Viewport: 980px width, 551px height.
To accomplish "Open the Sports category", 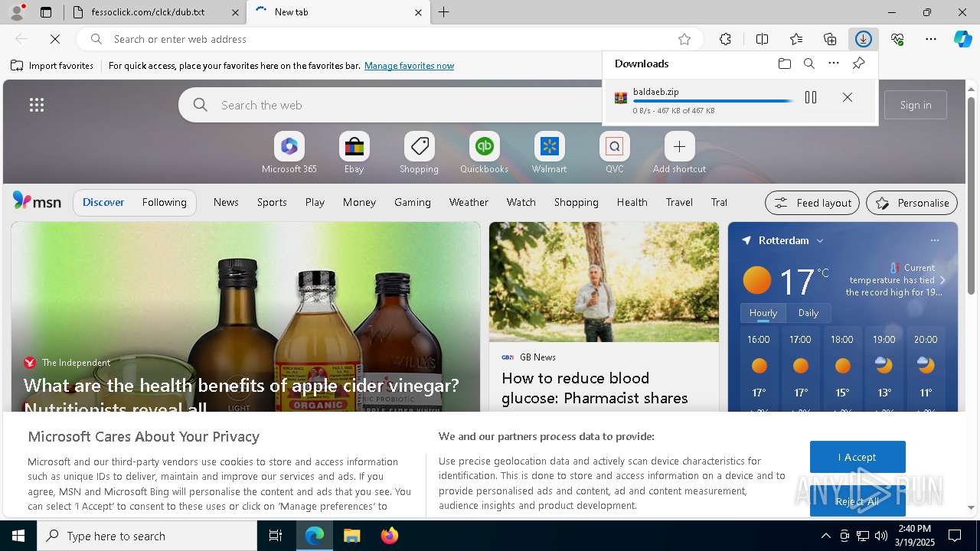I will 272,202.
